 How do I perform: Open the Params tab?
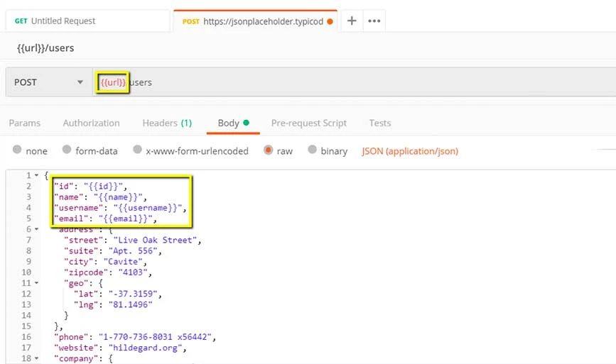coord(24,123)
